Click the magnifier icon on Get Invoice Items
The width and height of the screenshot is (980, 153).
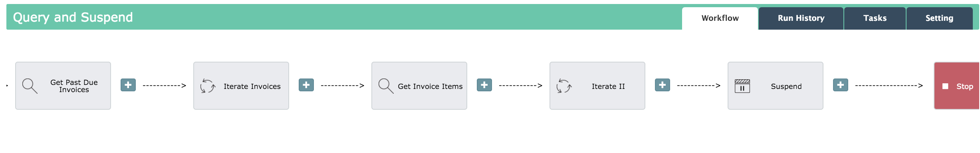click(386, 86)
